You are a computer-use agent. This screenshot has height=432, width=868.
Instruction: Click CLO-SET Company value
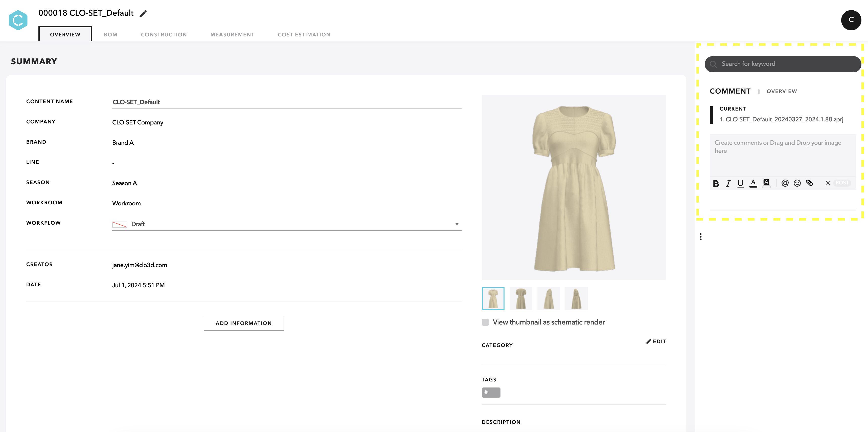(138, 122)
